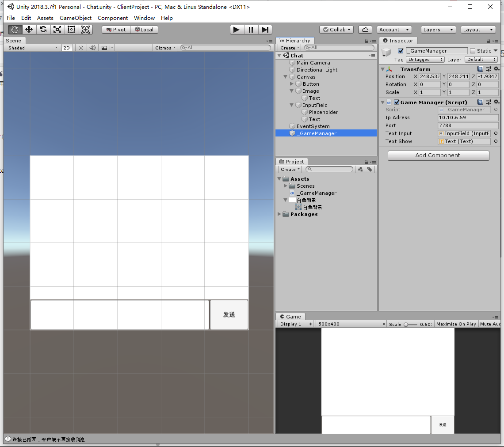504x447 pixels.
Task: Toggle scene effects image icon
Action: click(x=104, y=48)
